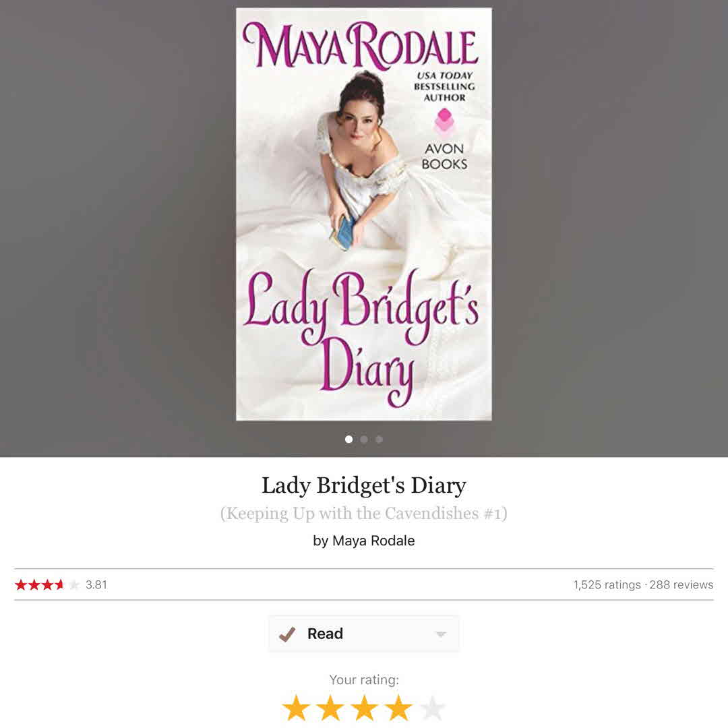Rate the book one star
Image resolution: width=728 pixels, height=728 pixels.
tap(296, 708)
